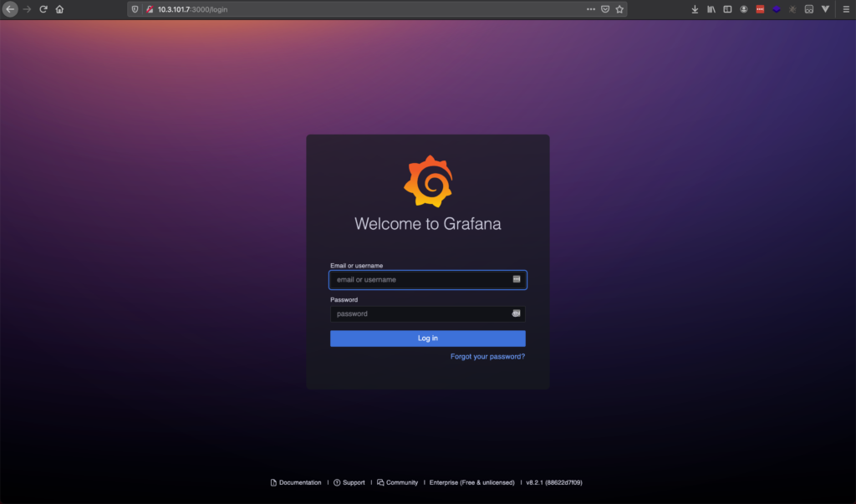Focus the Password input field
Screen dimensions: 856x504
pyautogui.click(x=427, y=314)
